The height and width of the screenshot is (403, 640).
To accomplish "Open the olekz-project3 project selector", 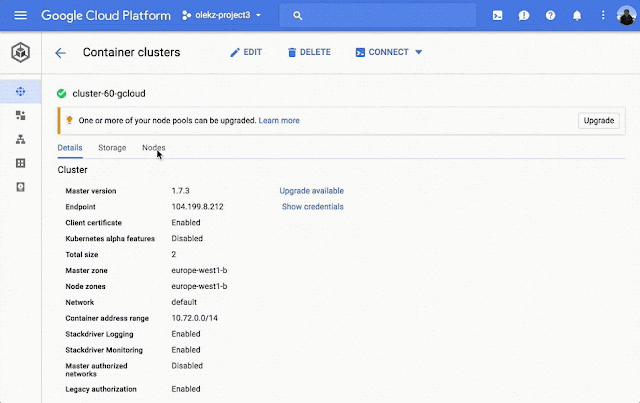I will (222, 16).
